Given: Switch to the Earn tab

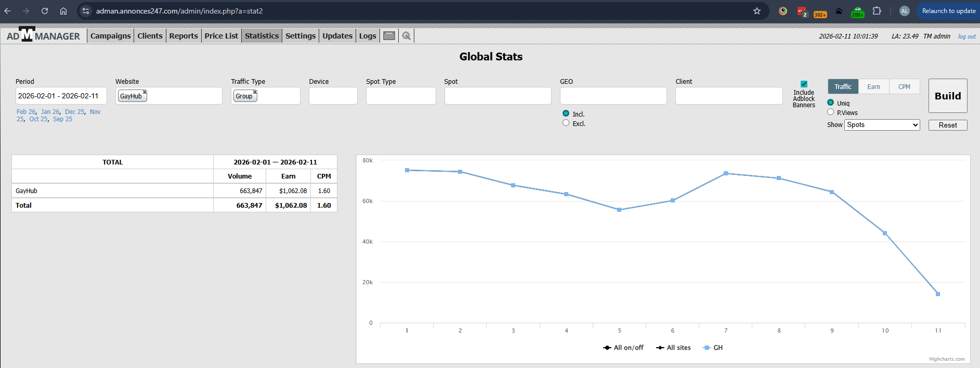Looking at the screenshot, I should coord(873,87).
